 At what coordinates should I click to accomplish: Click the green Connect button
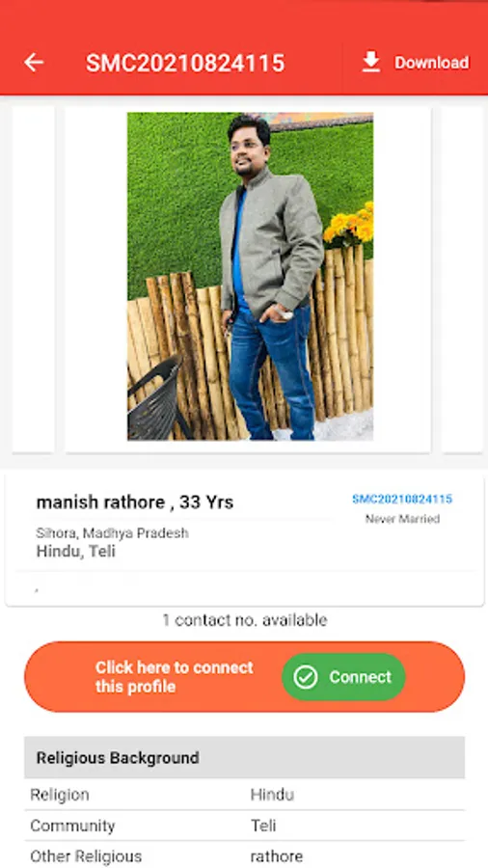coord(343,676)
